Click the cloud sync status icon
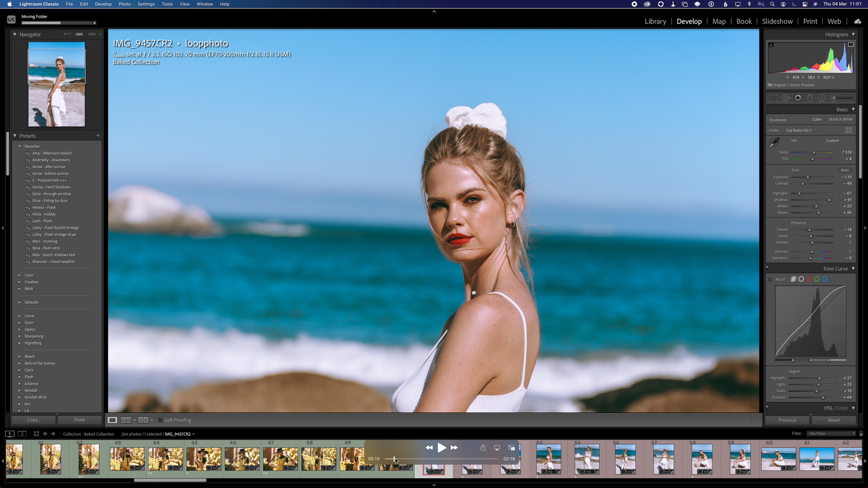868x488 pixels. [857, 21]
